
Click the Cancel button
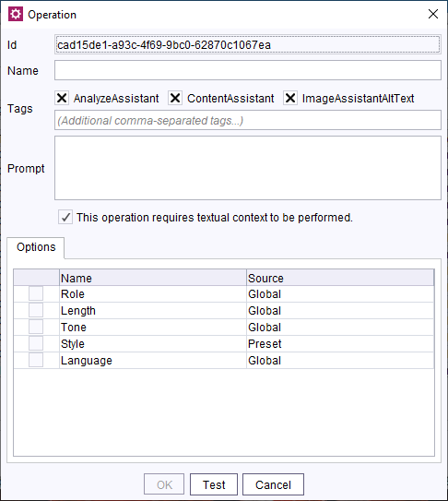[x=273, y=484]
